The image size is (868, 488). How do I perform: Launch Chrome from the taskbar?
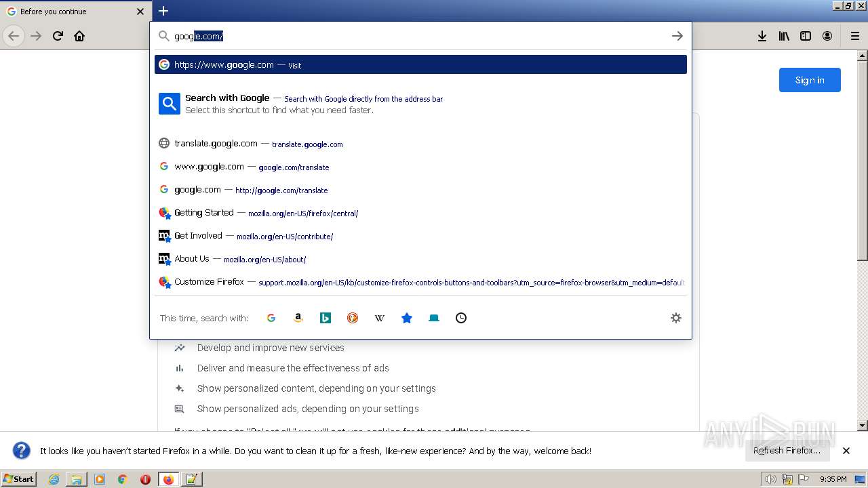coord(123,479)
